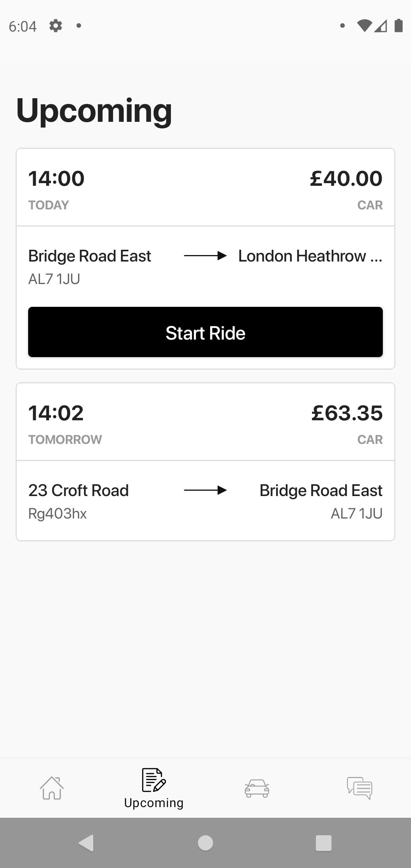411x868 pixels.
Task: Tap 23 Croft Road pickup address
Action: 78,490
